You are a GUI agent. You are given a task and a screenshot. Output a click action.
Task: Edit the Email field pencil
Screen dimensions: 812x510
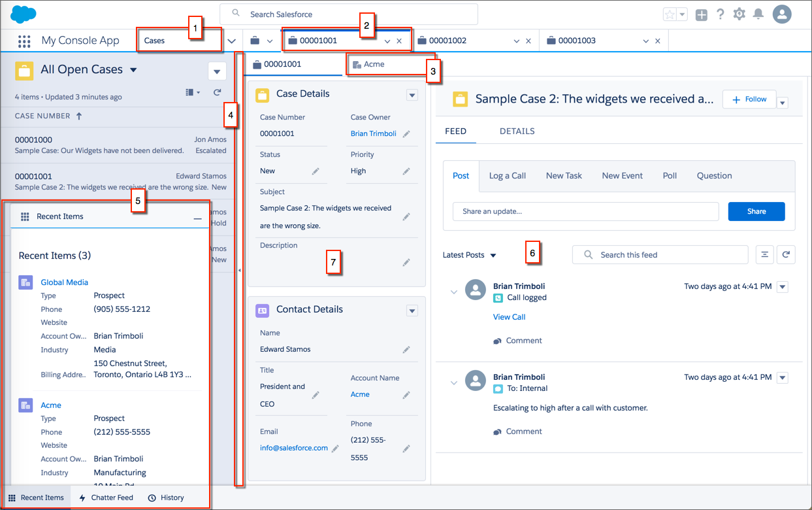tap(335, 449)
